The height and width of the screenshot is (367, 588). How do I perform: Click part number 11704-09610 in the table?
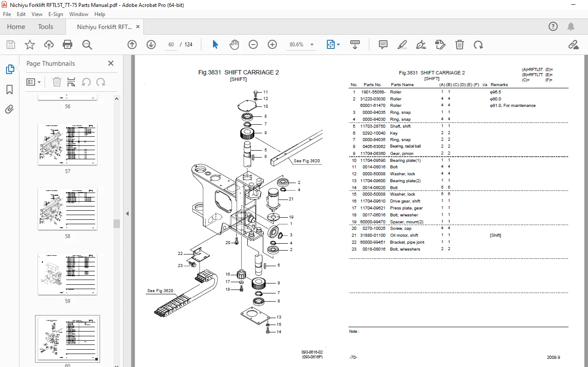373,201
